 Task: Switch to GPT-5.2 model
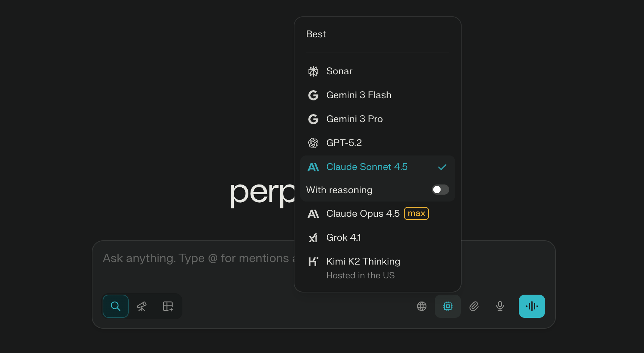pos(344,143)
